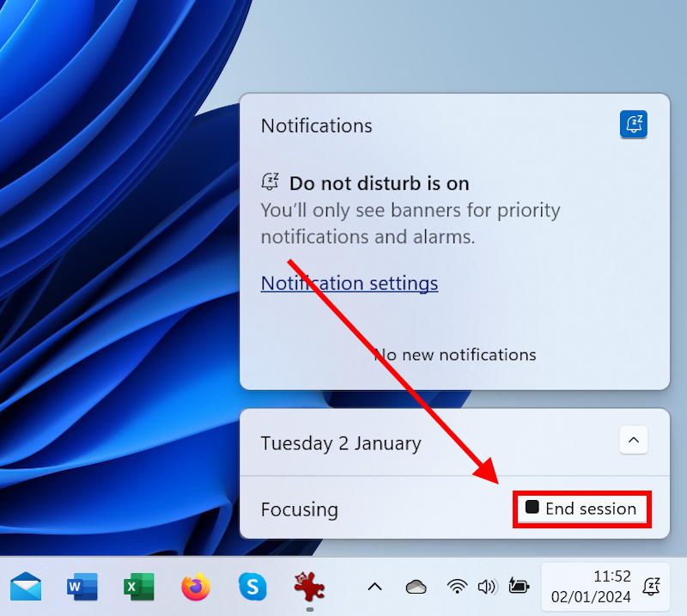Click the Focusing session label
The image size is (687, 616).
299,509
